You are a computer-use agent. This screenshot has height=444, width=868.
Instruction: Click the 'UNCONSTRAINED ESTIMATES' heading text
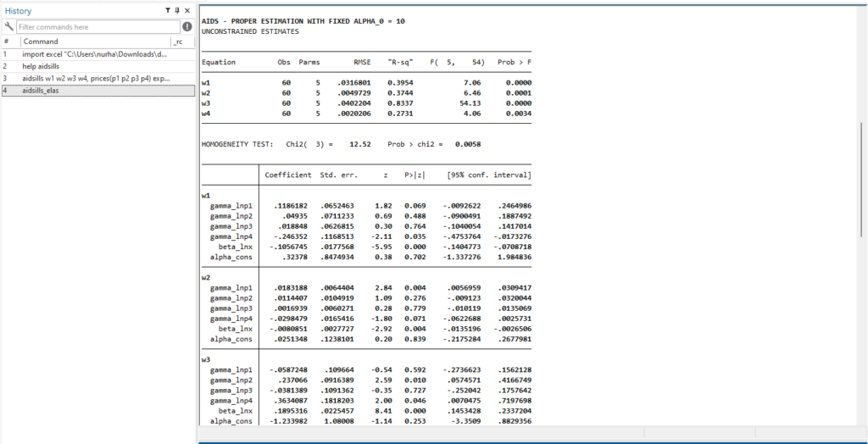click(x=250, y=31)
